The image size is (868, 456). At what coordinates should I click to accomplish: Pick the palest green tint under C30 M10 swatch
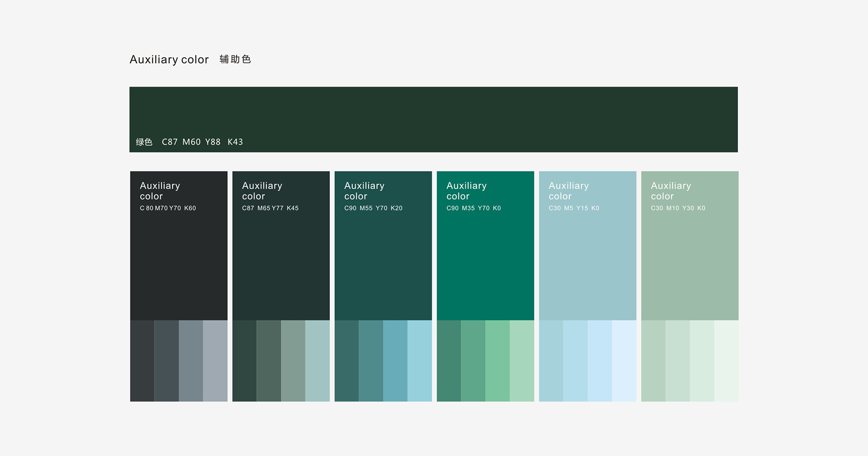(726, 361)
